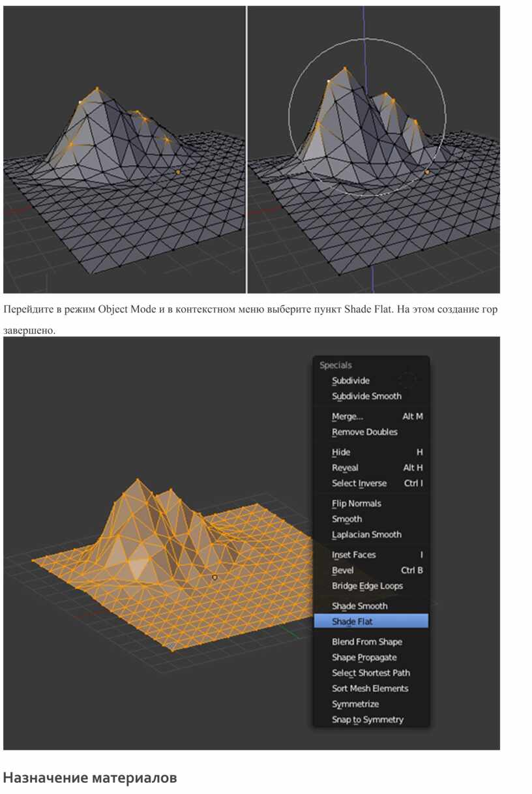Select Blend From Shape item

click(x=371, y=643)
